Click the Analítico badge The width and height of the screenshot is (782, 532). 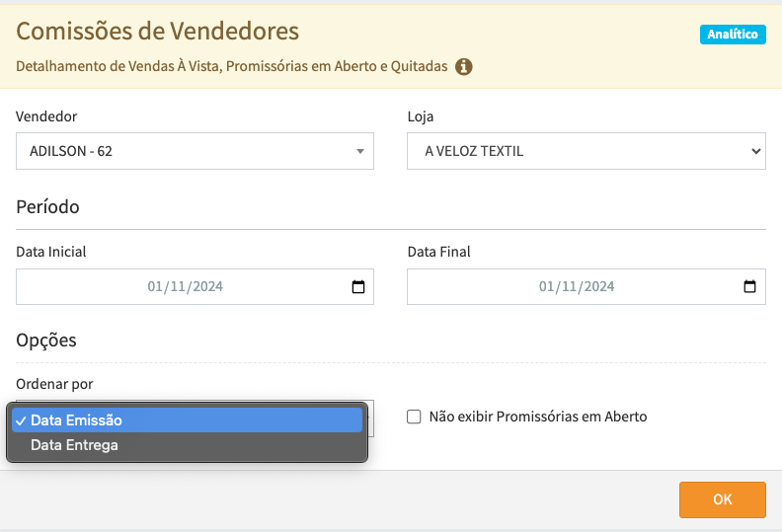(733, 35)
